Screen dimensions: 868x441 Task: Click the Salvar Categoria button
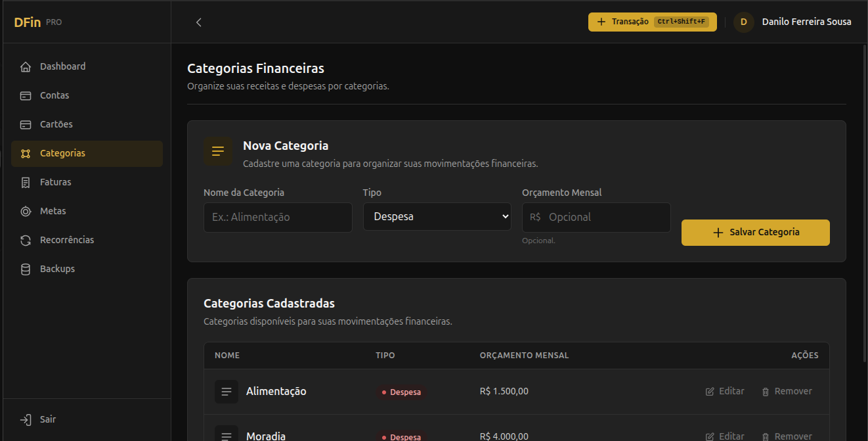point(756,232)
